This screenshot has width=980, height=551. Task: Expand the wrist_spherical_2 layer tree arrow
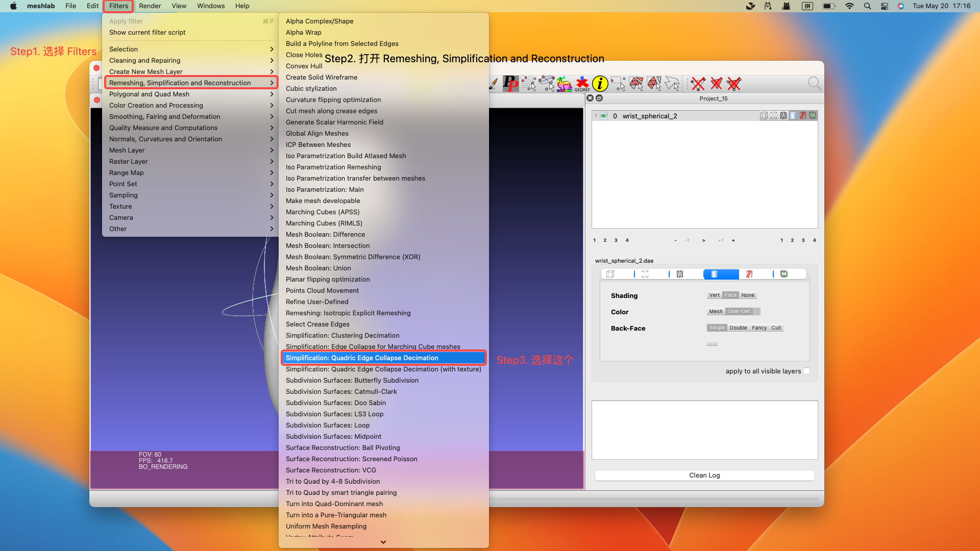595,116
